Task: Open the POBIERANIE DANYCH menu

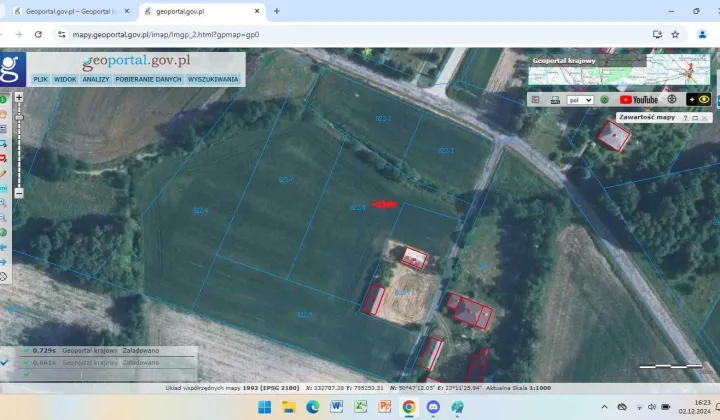Action: 148,79
